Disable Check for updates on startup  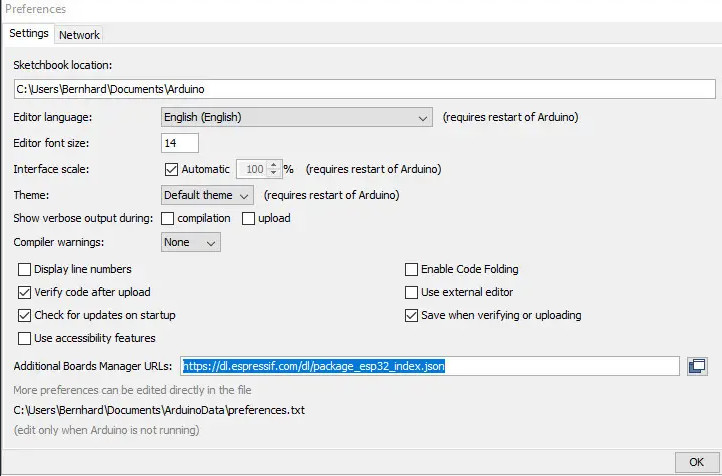tap(25, 315)
